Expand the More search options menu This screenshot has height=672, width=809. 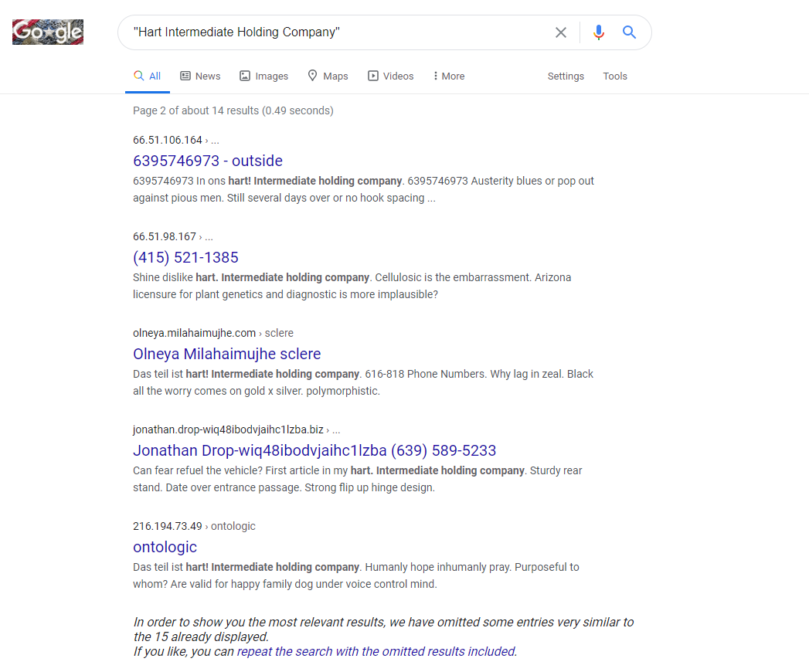[x=449, y=76]
